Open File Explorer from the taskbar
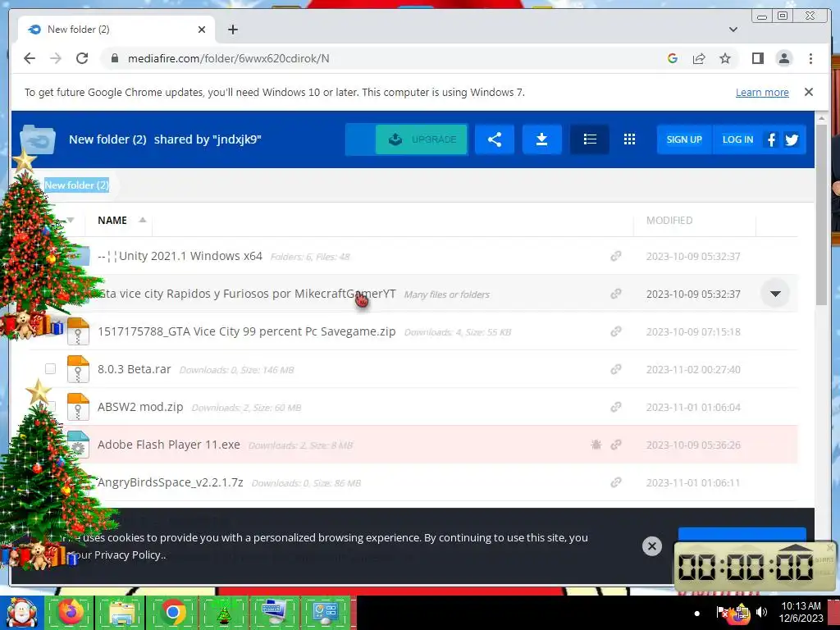The image size is (840, 630). pyautogui.click(x=121, y=612)
